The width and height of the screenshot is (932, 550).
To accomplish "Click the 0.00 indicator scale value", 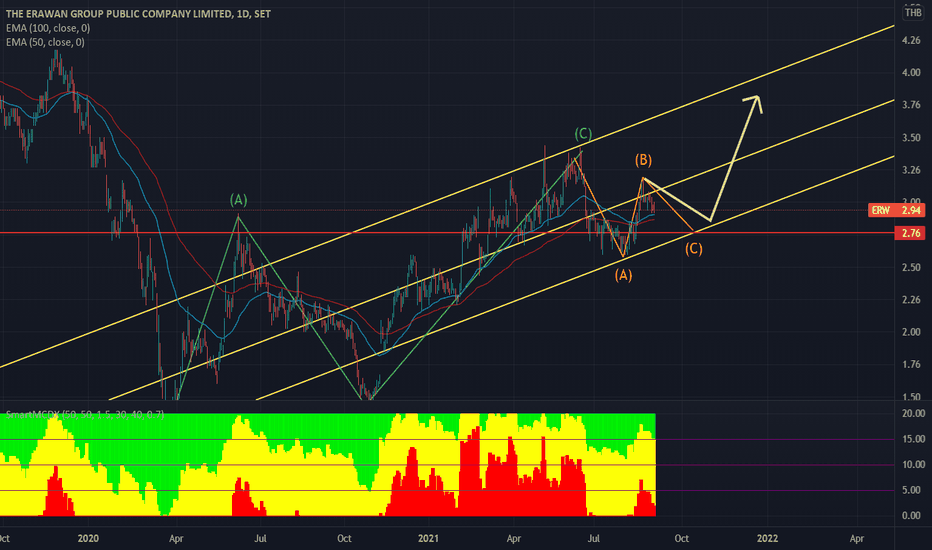I will pyautogui.click(x=911, y=516).
